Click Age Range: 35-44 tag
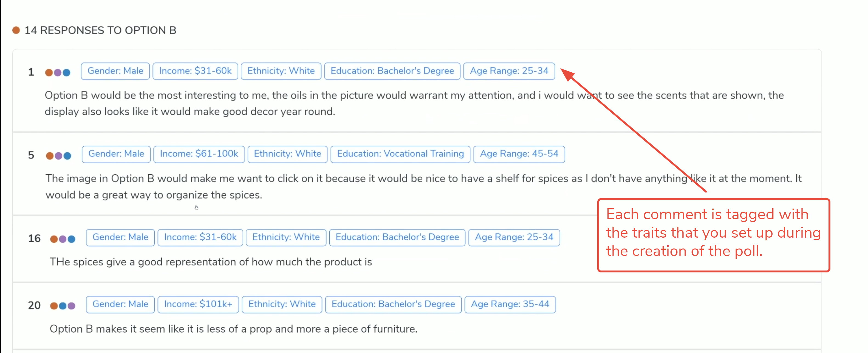The height and width of the screenshot is (353, 868). click(x=510, y=304)
